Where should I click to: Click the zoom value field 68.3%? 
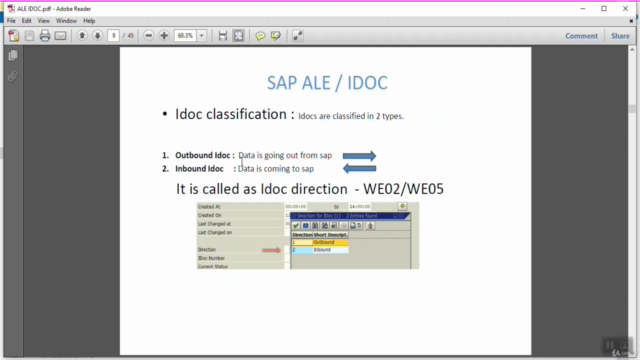tap(186, 36)
